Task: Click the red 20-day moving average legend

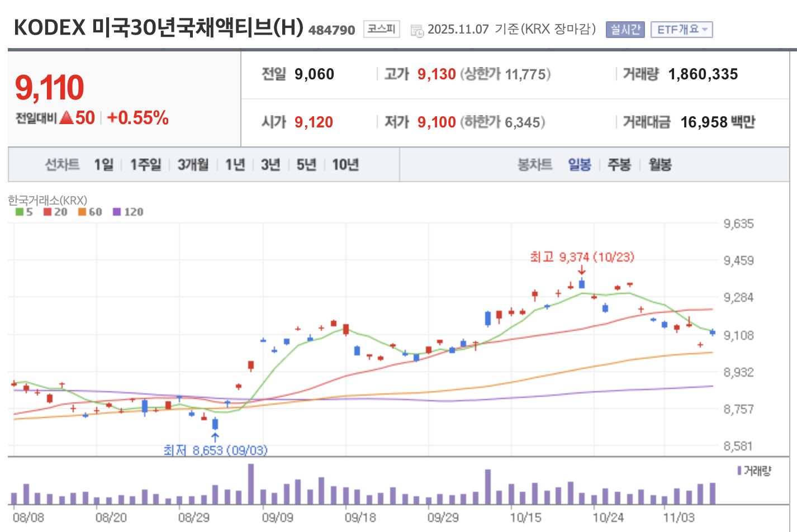Action: pos(55,212)
